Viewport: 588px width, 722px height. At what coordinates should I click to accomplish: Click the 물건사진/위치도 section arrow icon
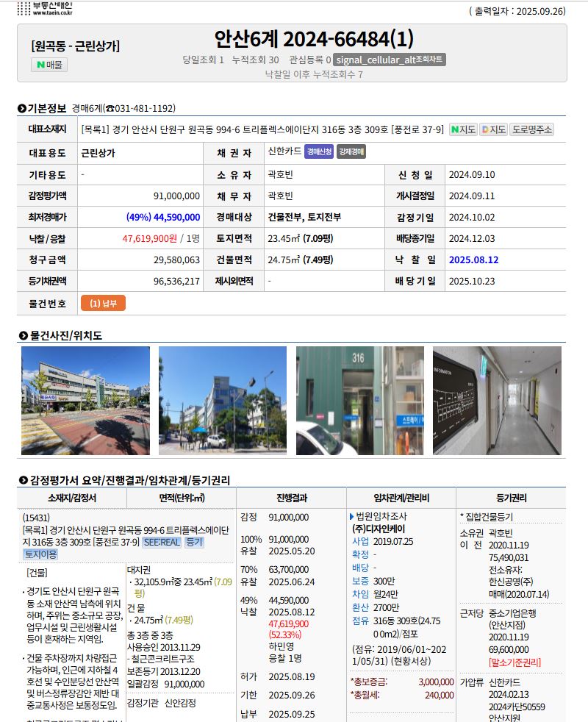coord(22,336)
